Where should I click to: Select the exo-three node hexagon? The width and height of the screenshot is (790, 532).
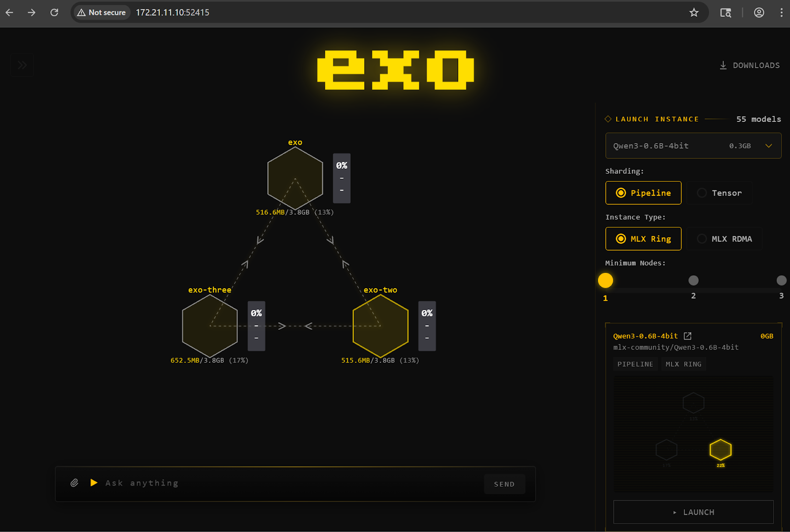(x=210, y=326)
